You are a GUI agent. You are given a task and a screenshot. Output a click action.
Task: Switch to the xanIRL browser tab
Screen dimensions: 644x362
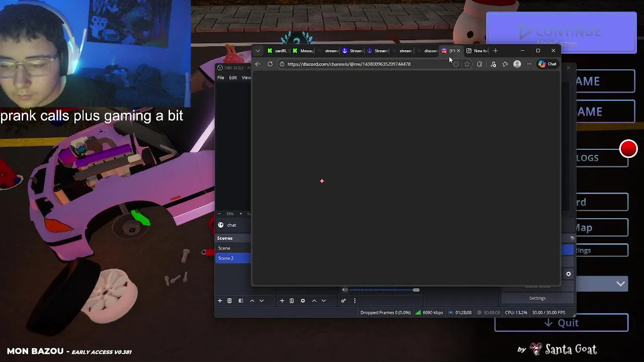(277, 51)
